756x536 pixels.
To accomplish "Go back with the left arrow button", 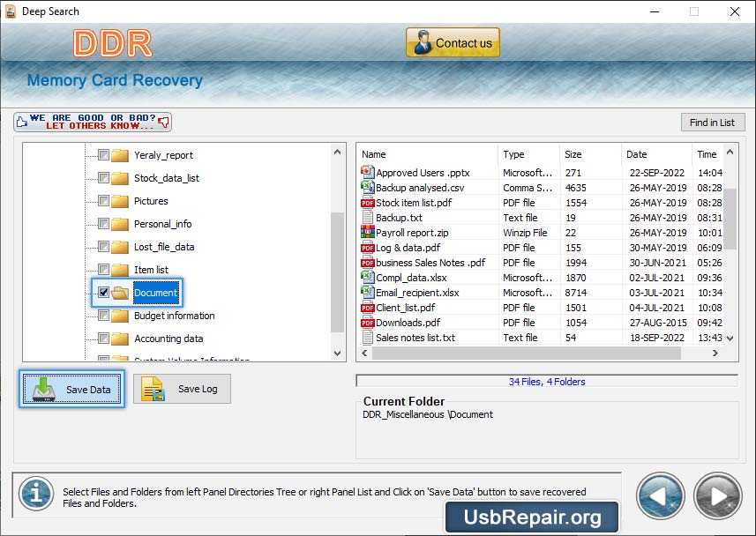I will [660, 496].
